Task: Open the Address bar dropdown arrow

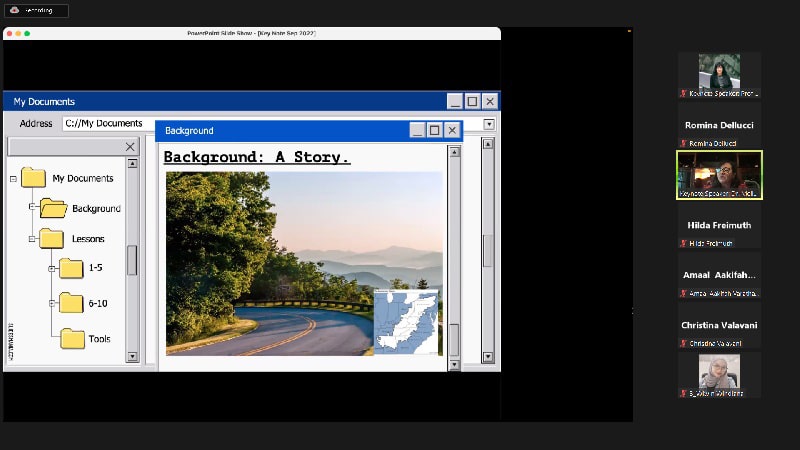Action: tap(489, 124)
